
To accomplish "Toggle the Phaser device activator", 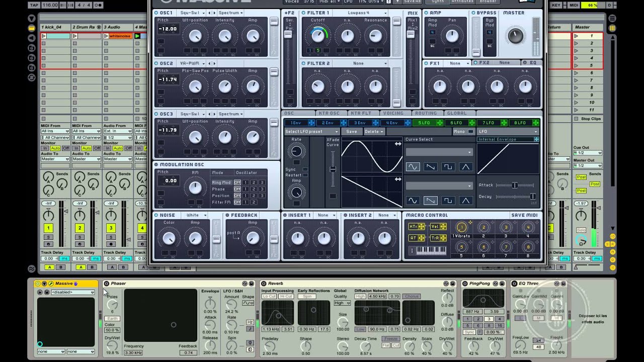I will 106,284.
